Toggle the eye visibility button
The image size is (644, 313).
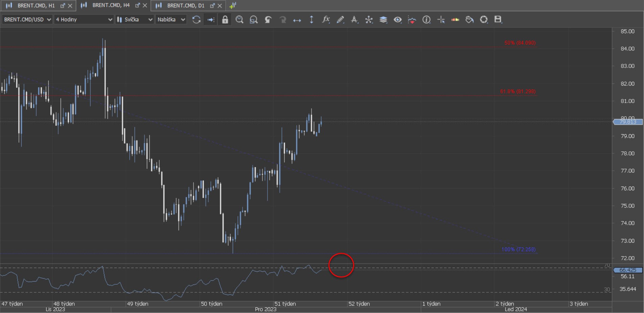[398, 20]
